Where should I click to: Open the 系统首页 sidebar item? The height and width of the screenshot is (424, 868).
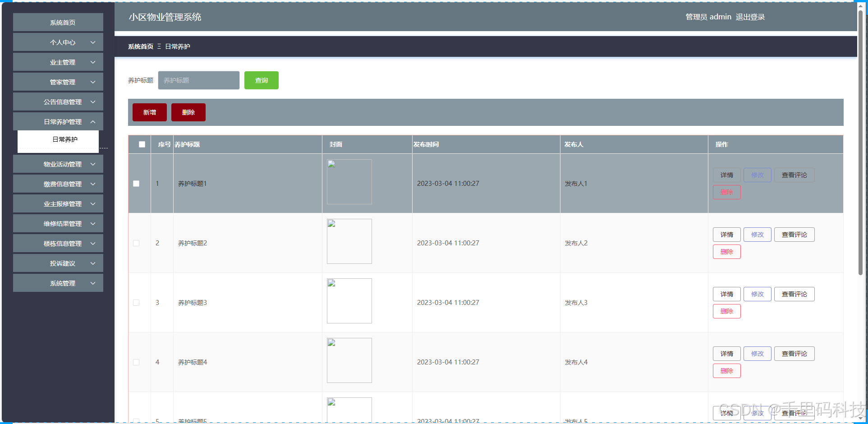pos(58,23)
